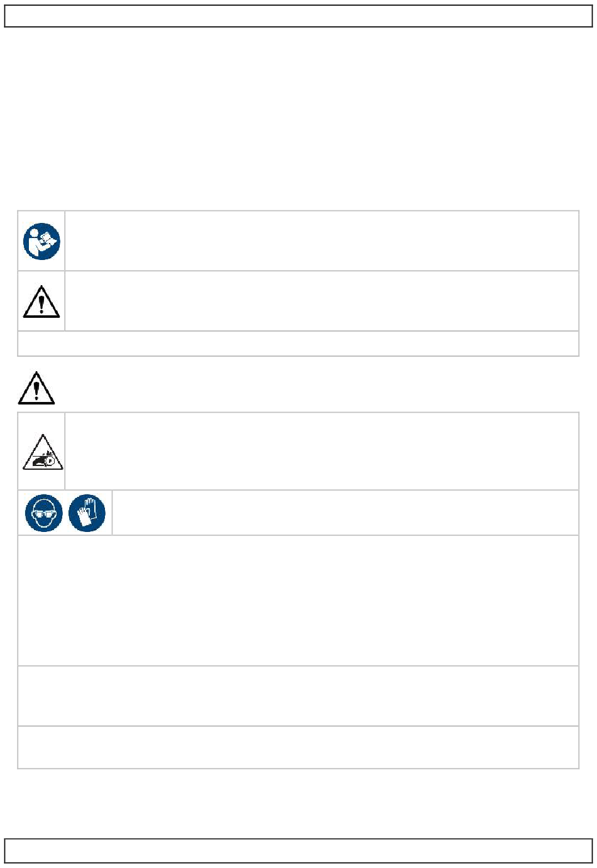Click the protective gloves icon
597x868 pixels.
(x=87, y=513)
